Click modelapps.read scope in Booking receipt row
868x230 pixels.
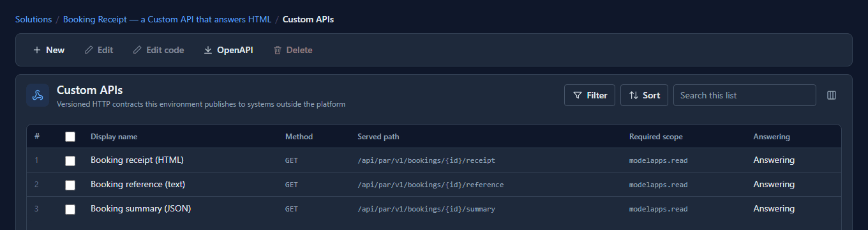[x=659, y=160]
